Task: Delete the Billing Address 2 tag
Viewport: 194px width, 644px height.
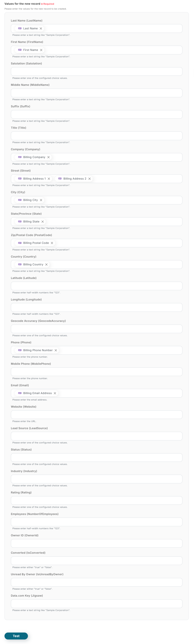Action: (x=90, y=179)
